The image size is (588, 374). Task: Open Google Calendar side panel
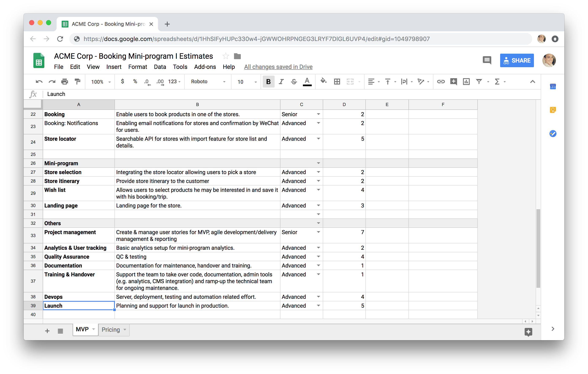tap(553, 86)
